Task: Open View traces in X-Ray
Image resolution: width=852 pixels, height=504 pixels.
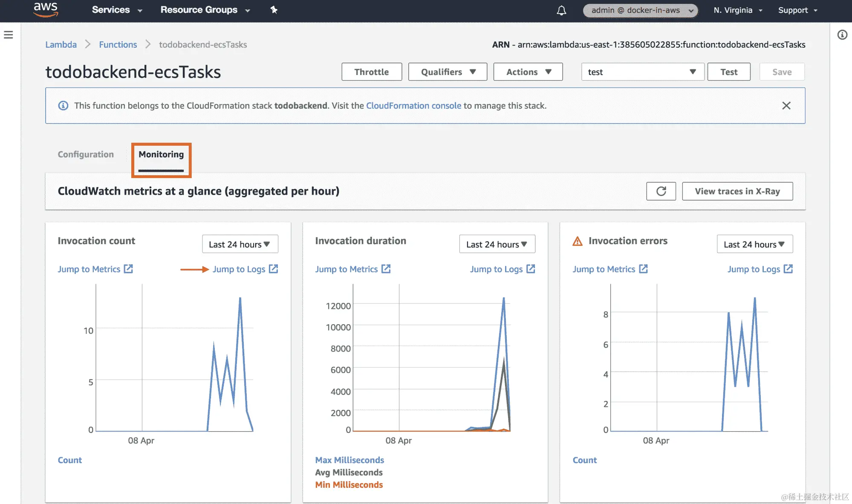Action: [737, 191]
